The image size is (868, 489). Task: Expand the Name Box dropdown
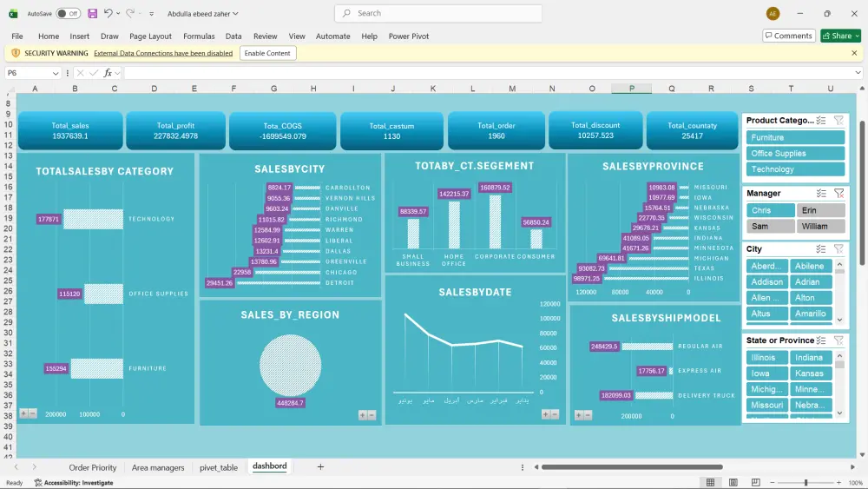56,73
